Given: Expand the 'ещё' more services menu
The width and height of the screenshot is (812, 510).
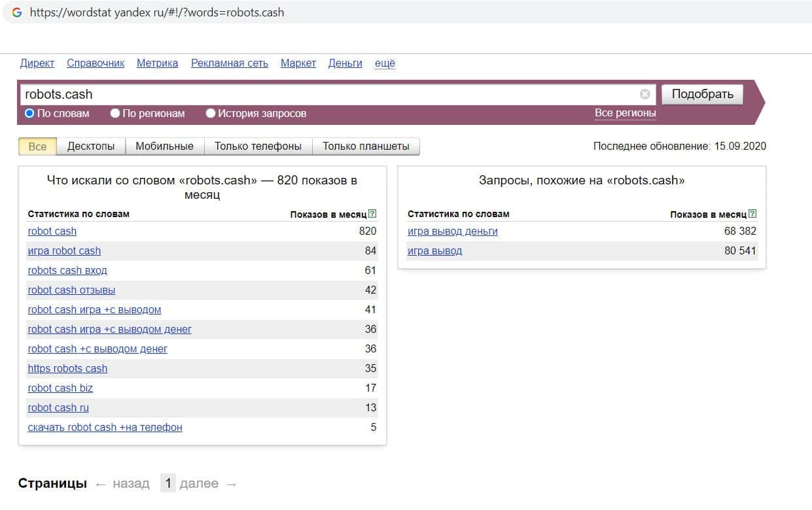Looking at the screenshot, I should click(385, 63).
